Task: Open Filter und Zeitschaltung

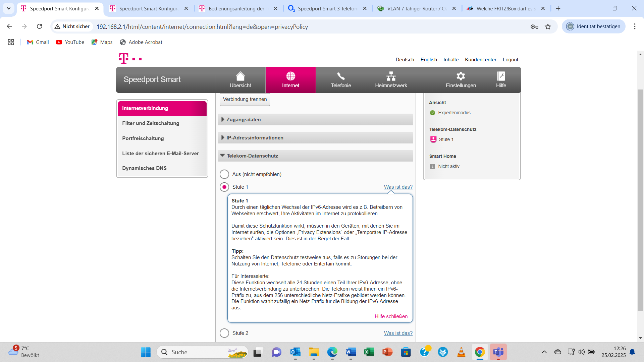Action: tap(162, 123)
